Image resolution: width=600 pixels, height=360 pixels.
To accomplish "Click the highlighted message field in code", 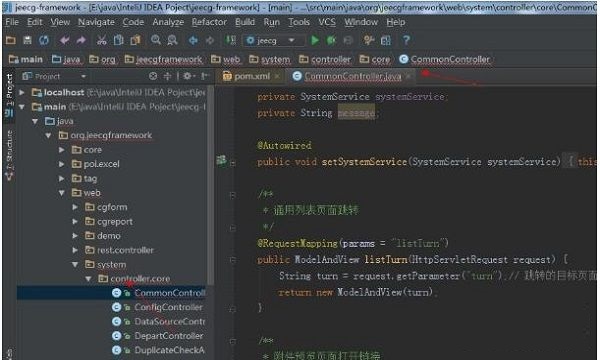I will coord(356,113).
